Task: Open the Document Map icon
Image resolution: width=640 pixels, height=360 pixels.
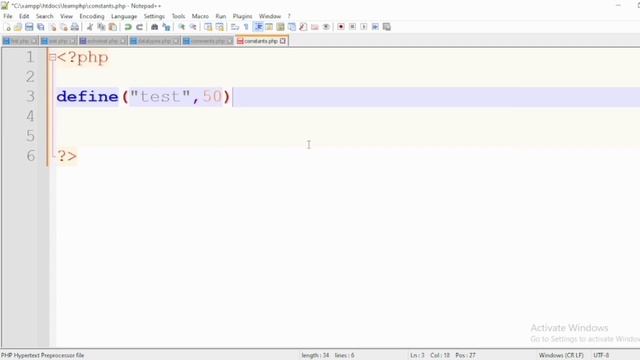Action: (x=280, y=27)
